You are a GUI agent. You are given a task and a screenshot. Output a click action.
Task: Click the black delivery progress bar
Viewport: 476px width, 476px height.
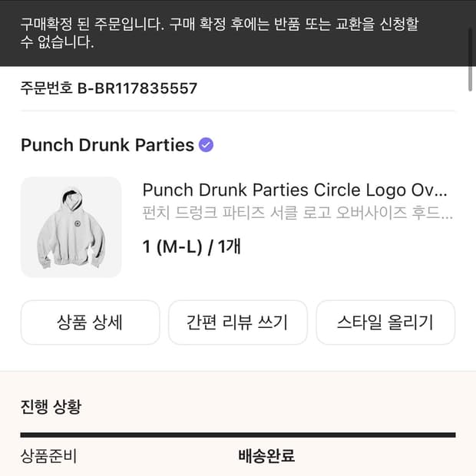[237, 435]
